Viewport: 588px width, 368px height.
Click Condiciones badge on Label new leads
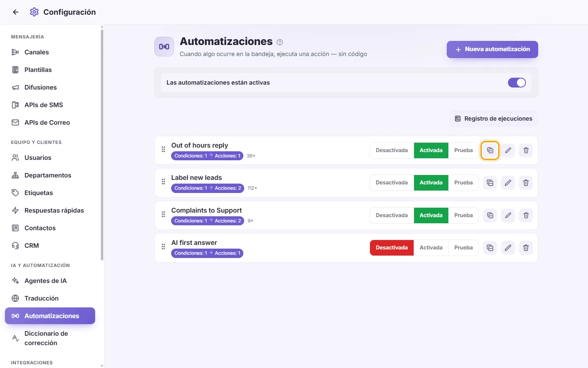[208, 188]
